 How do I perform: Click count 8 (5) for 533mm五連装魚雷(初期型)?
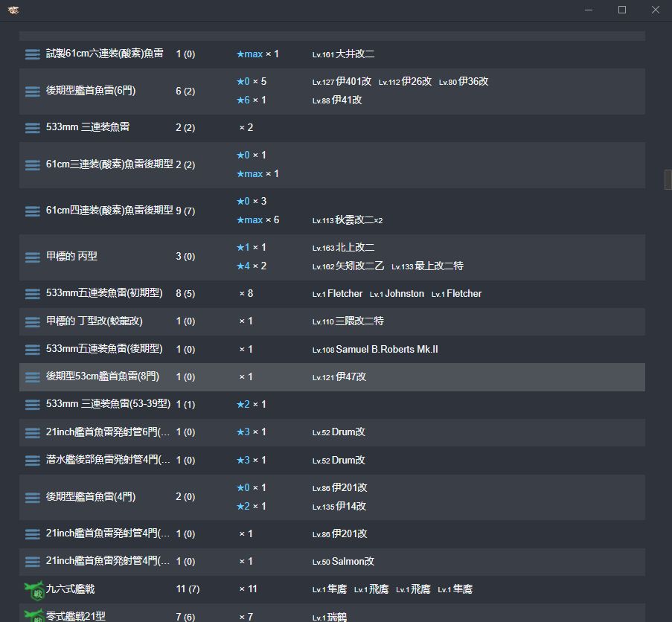click(x=185, y=294)
